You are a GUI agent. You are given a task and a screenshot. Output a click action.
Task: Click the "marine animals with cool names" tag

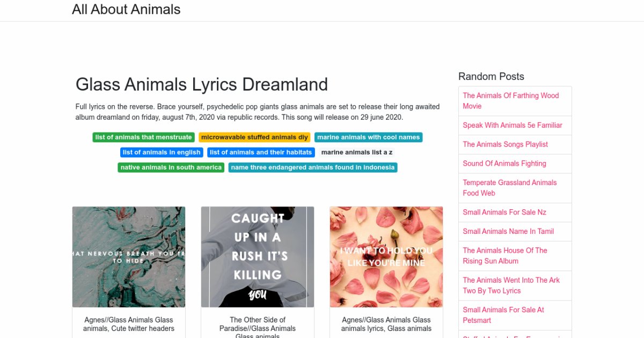[369, 137]
